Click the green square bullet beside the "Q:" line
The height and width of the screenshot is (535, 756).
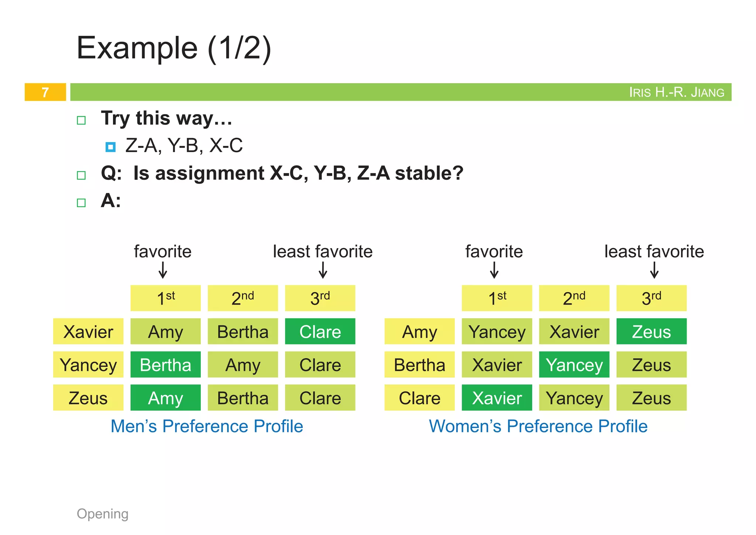tap(81, 175)
